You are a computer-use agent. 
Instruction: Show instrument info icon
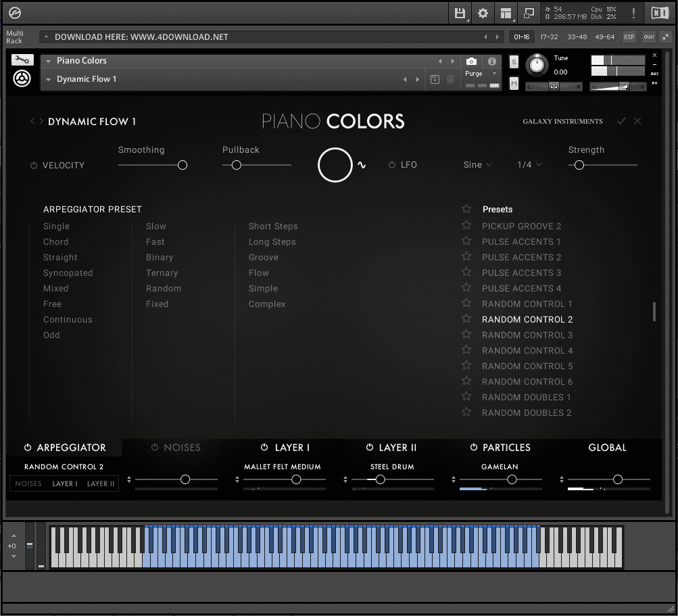coord(492,62)
